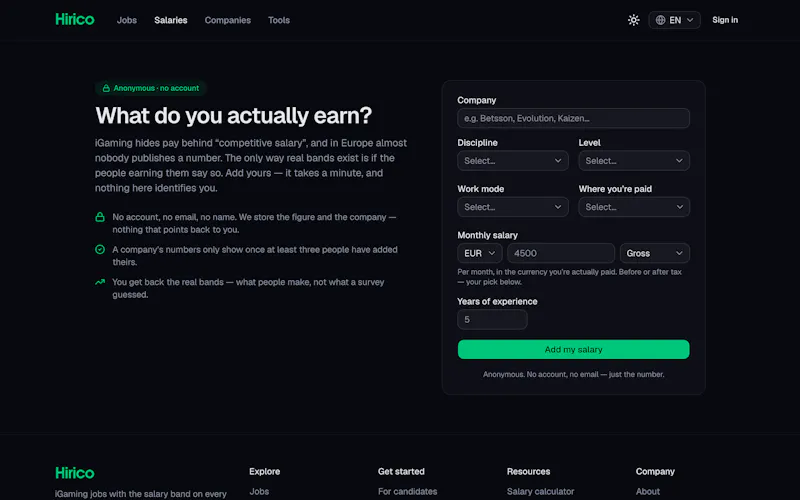Focus the Monthly salary amount field
800x500 pixels.
click(561, 253)
